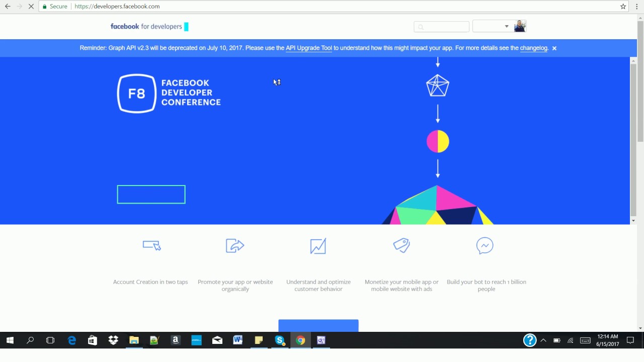Open Task View from taskbar
644x362 pixels.
[50, 340]
